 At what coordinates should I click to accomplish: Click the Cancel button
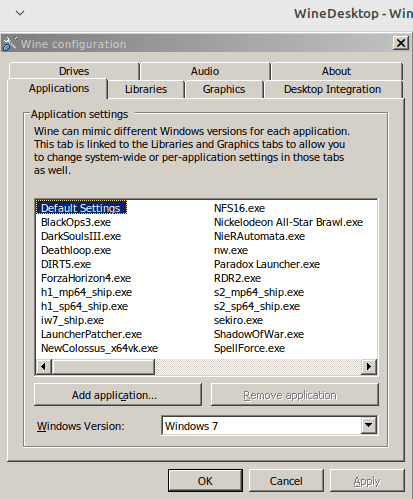[x=286, y=481]
